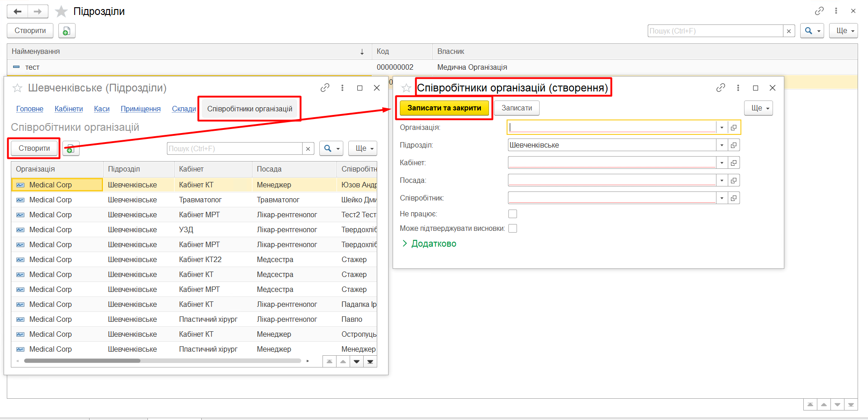Image resolution: width=868 pixels, height=420 pixels.
Task: Toggle the Не працює checkbox
Action: click(x=512, y=214)
